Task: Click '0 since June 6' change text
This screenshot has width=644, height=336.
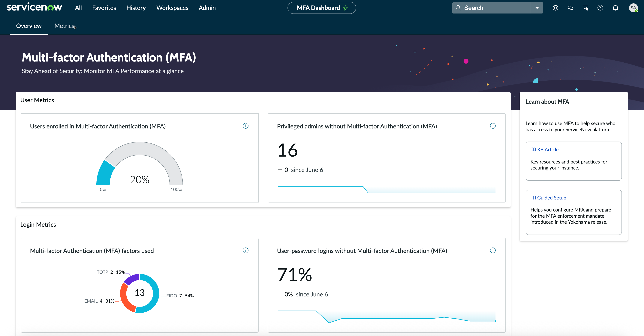Action: coord(300,170)
